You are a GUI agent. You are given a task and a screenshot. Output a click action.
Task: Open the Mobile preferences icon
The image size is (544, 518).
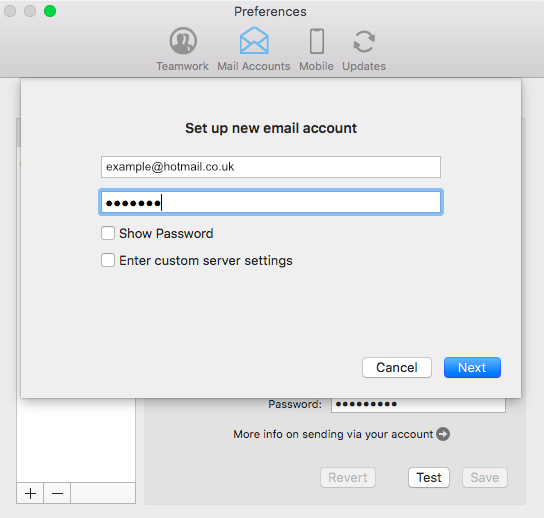click(x=316, y=41)
